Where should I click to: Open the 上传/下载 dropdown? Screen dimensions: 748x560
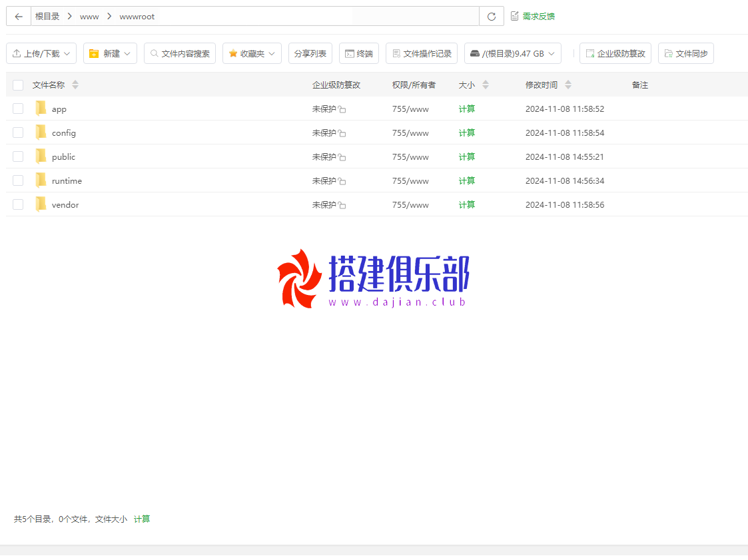tap(41, 53)
